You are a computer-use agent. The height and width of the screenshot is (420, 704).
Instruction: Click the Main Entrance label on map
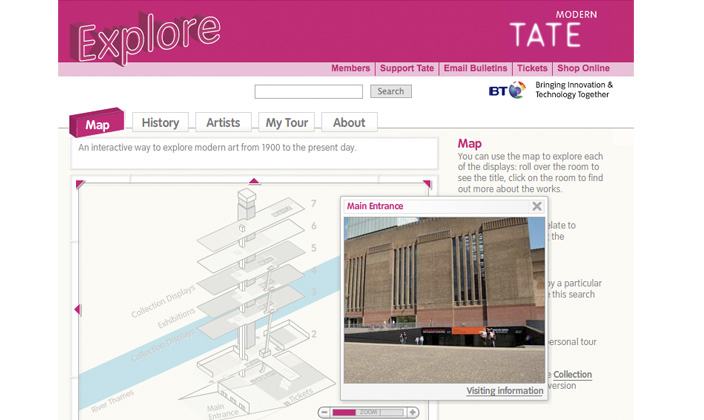(223, 411)
